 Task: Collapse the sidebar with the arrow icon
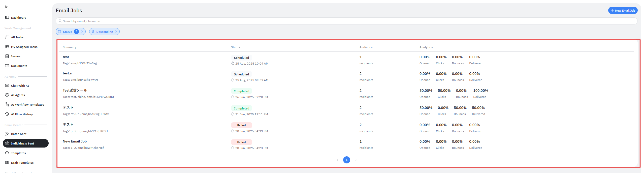[7, 7]
